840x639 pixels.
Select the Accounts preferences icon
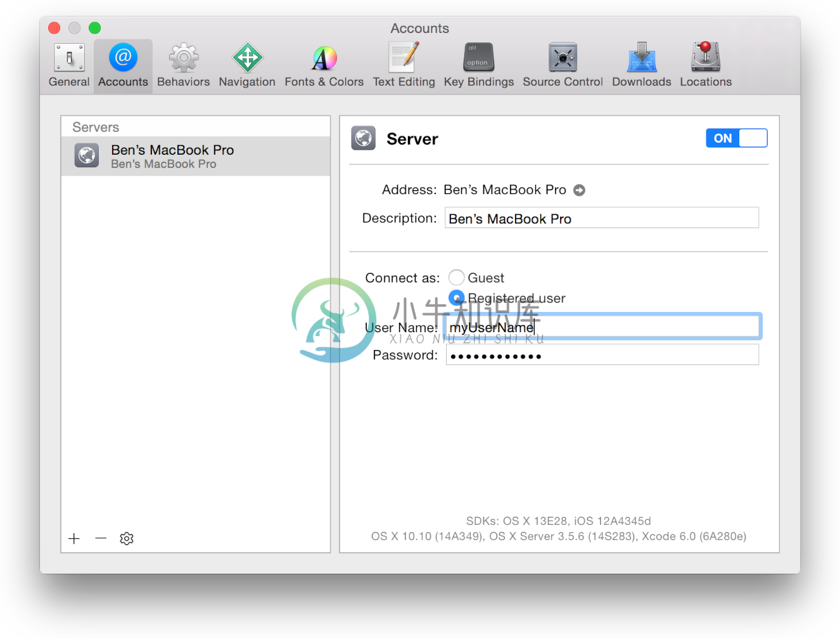coord(123,65)
